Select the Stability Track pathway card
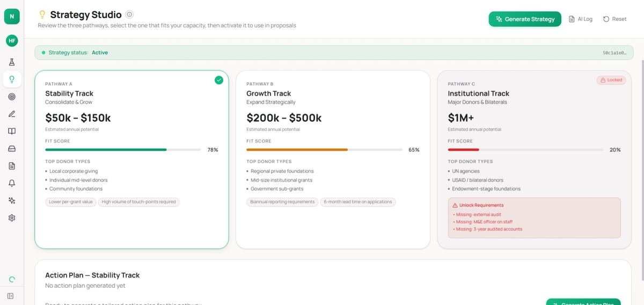The width and height of the screenshot is (644, 305). pos(131,159)
